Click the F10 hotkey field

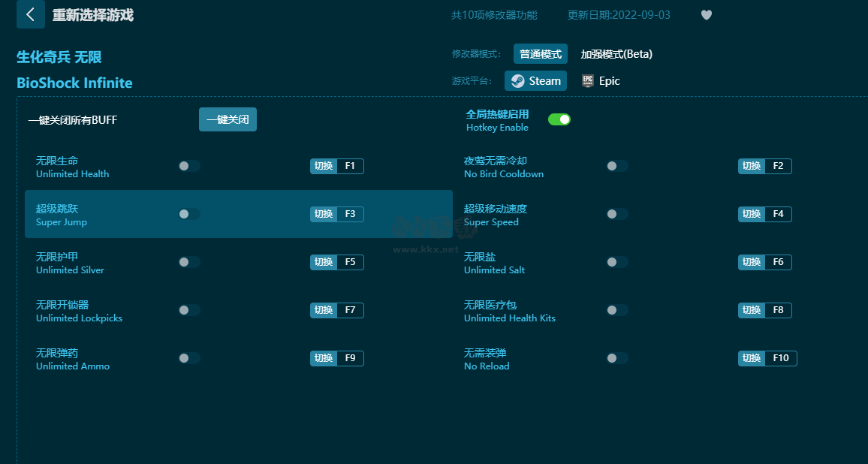[x=781, y=358]
